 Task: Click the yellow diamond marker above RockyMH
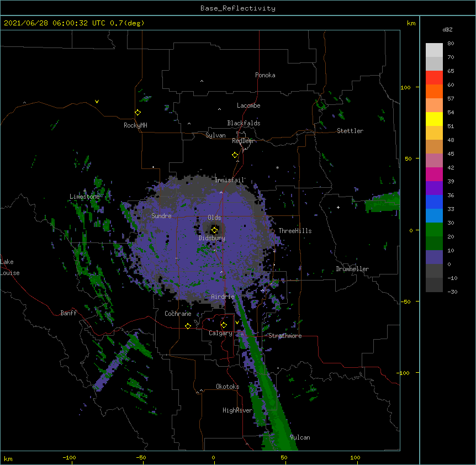[x=138, y=113]
